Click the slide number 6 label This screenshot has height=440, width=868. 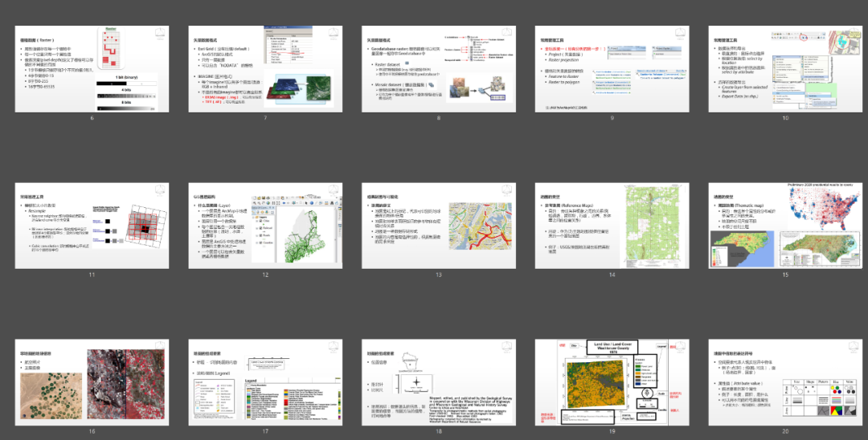[92, 118]
